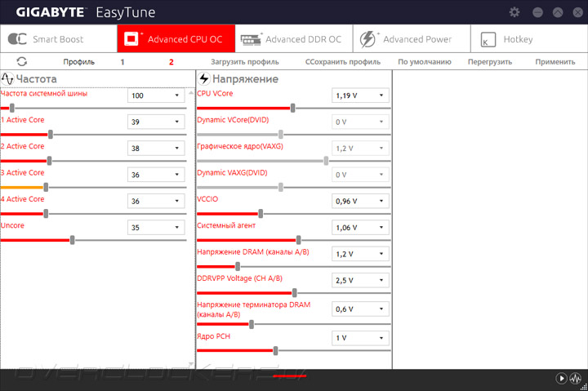Click the Частота системной шины slider handle
This screenshot has width=588, height=391.
(12, 108)
